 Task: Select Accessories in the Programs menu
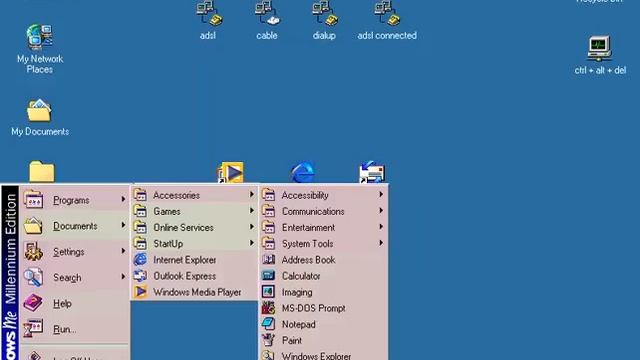click(194, 195)
